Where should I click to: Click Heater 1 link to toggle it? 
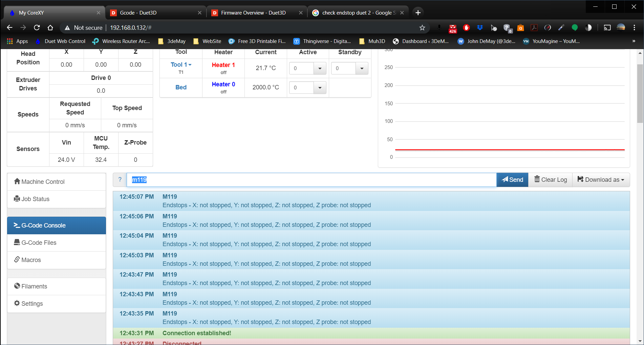[223, 65]
